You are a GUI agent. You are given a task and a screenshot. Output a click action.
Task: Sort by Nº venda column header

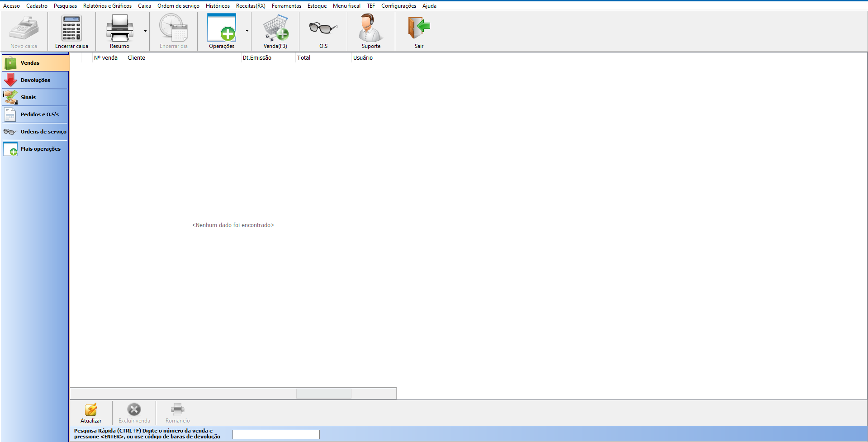point(109,58)
